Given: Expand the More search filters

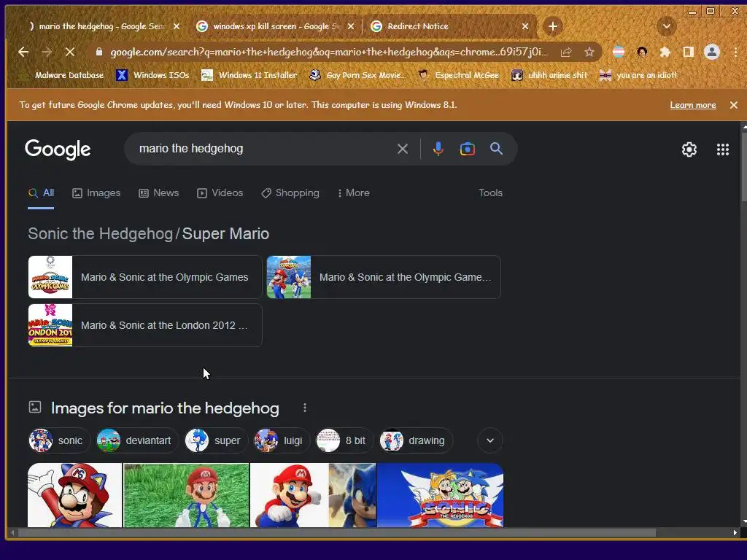Looking at the screenshot, I should pyautogui.click(x=354, y=192).
